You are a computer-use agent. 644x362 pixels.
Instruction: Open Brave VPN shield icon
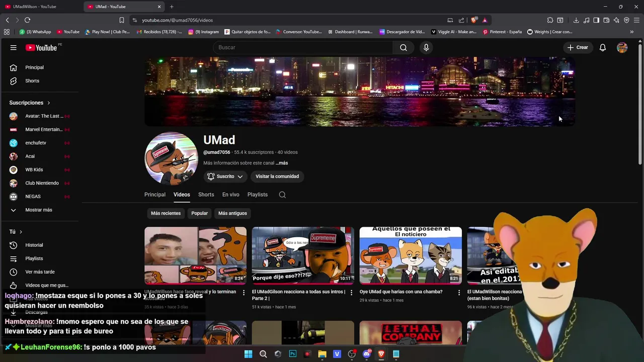626,20
